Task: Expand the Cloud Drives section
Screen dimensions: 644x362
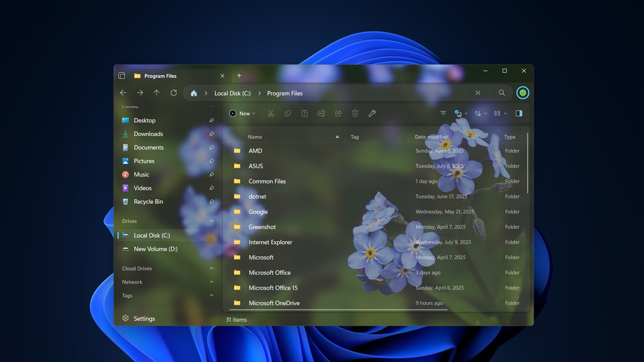Action: 211,268
